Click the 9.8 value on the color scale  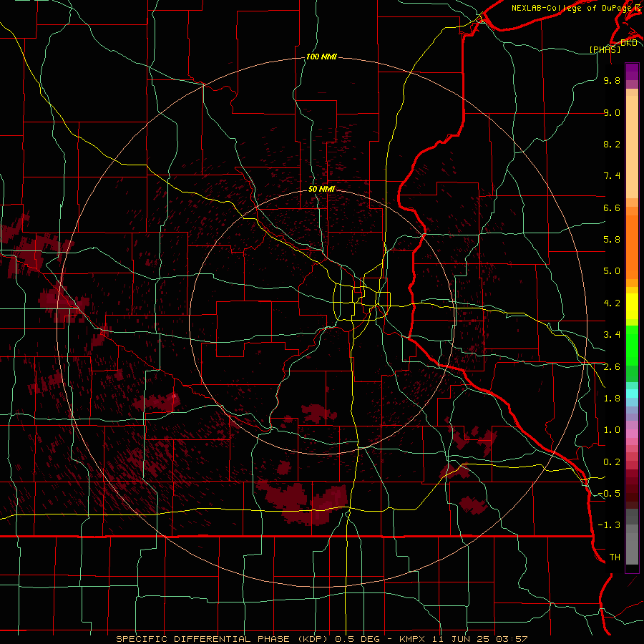coord(612,80)
